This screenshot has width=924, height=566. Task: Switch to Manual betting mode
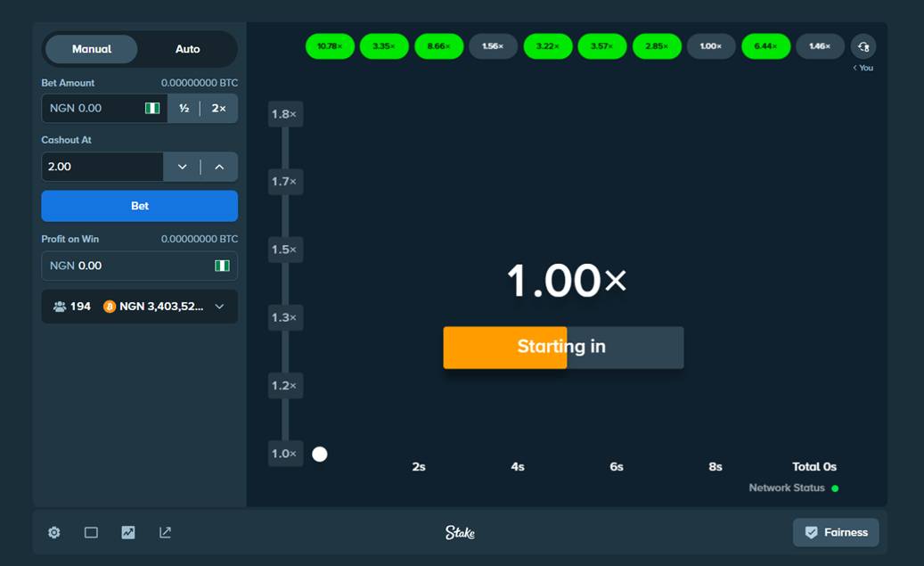coord(92,49)
